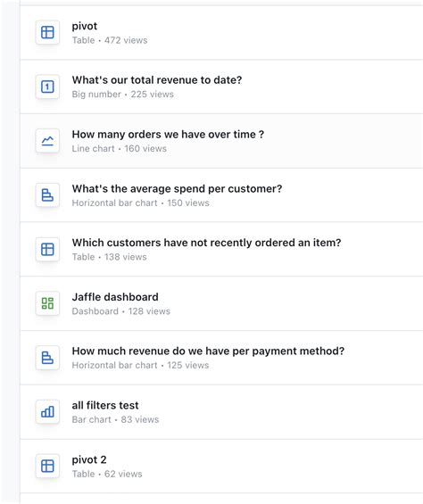Click the big number icon for total revenue
Viewport: 423px width, 504px height.
click(47, 87)
